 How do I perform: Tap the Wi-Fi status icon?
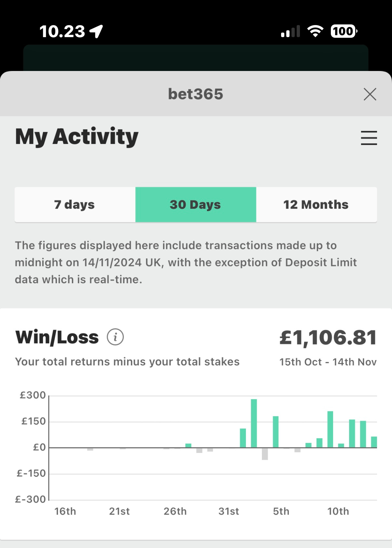315,31
